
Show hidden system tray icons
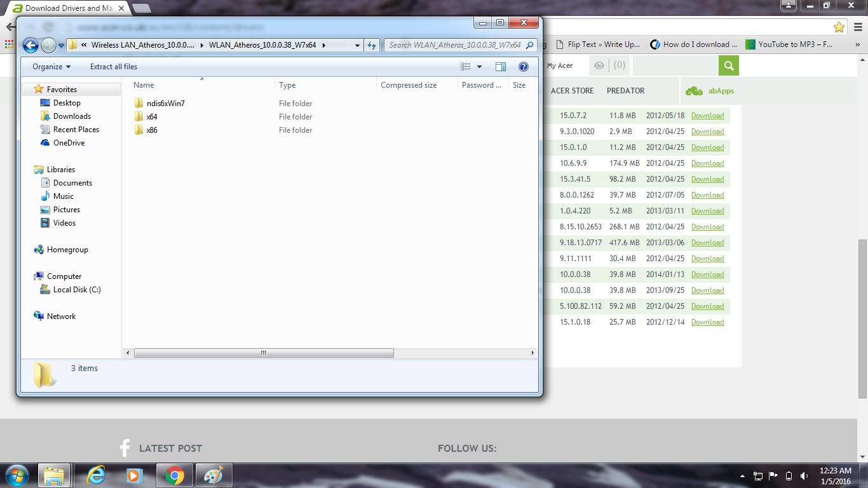pyautogui.click(x=742, y=476)
